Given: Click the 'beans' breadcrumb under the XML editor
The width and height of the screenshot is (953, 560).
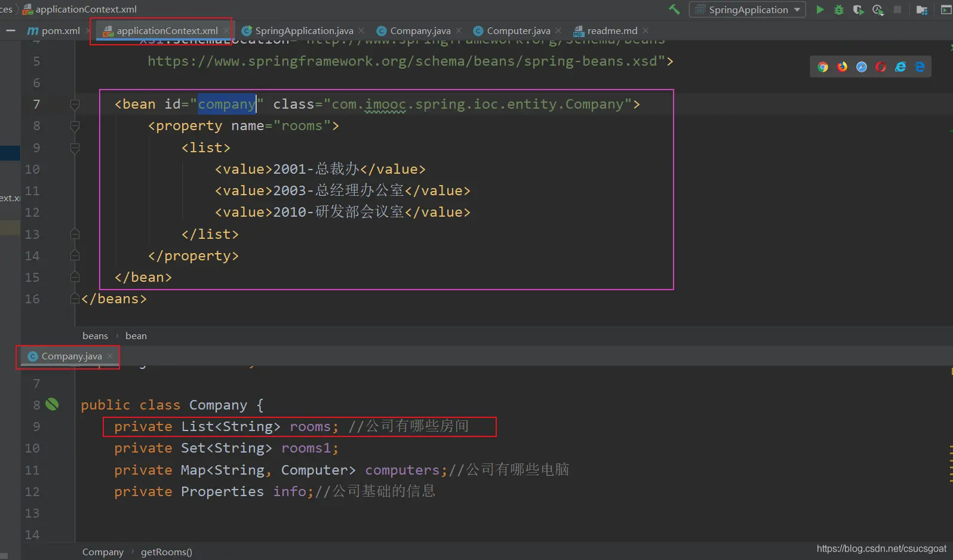Looking at the screenshot, I should coord(95,336).
